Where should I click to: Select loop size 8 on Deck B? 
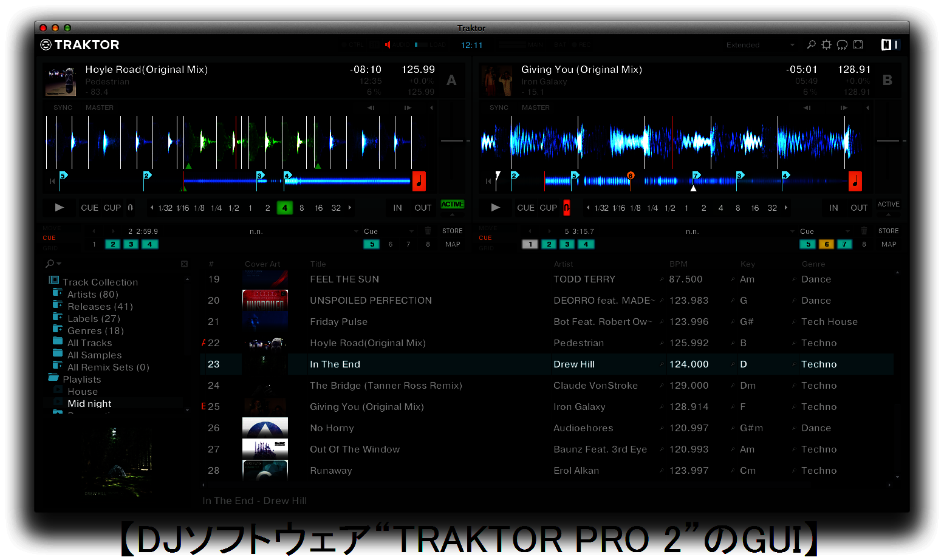tap(737, 208)
